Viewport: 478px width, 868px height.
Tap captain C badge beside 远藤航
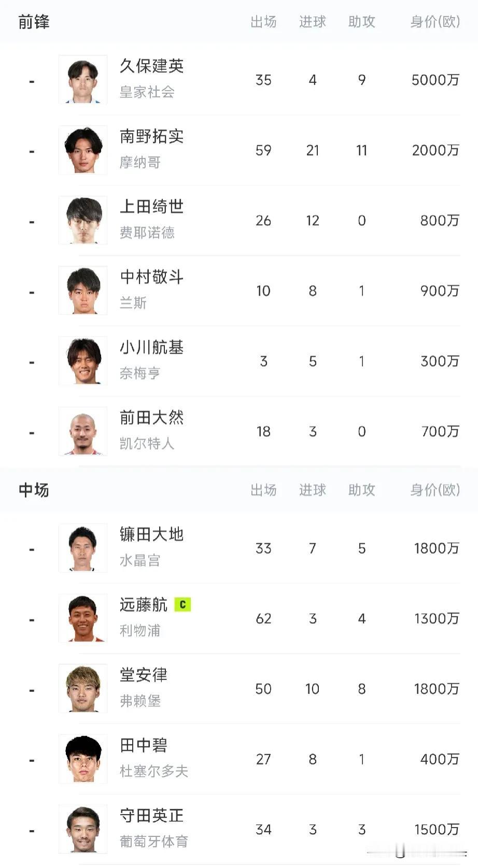click(182, 604)
